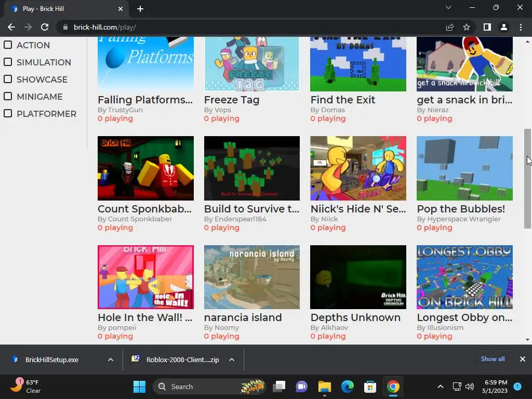Check the SHOWCASE genre filter
The width and height of the screenshot is (532, 399).
click(8, 79)
